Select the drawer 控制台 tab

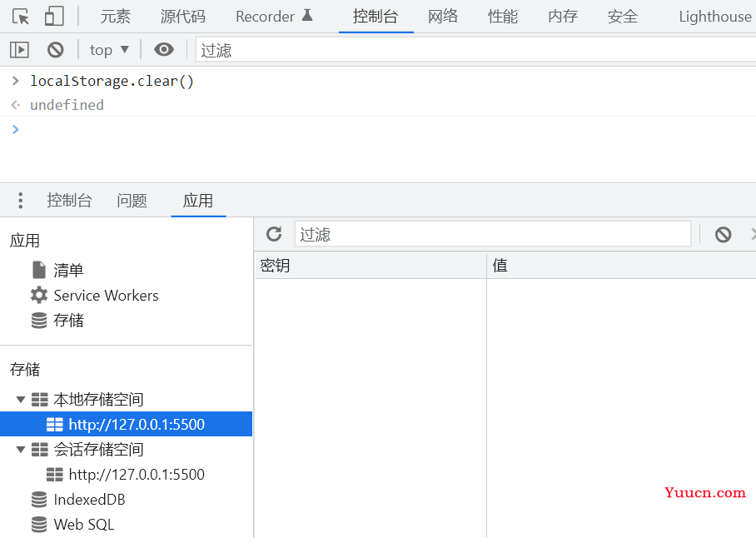[69, 201]
